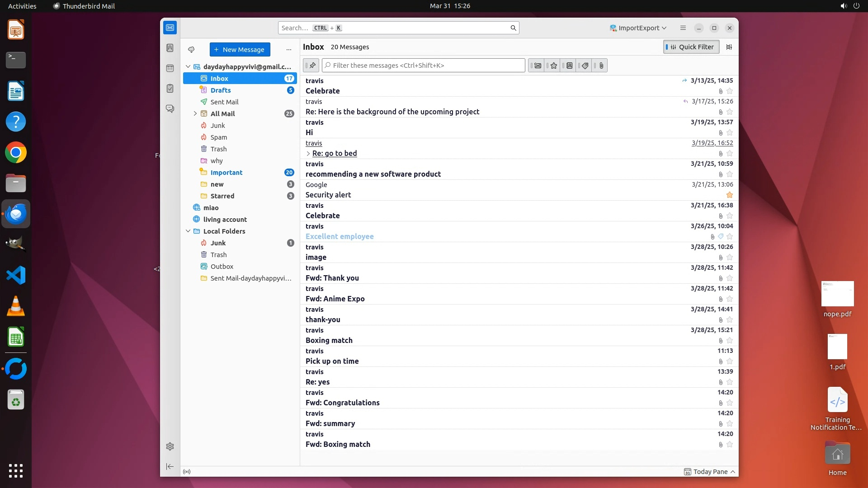Collapse the Local Folders tree

tap(188, 231)
